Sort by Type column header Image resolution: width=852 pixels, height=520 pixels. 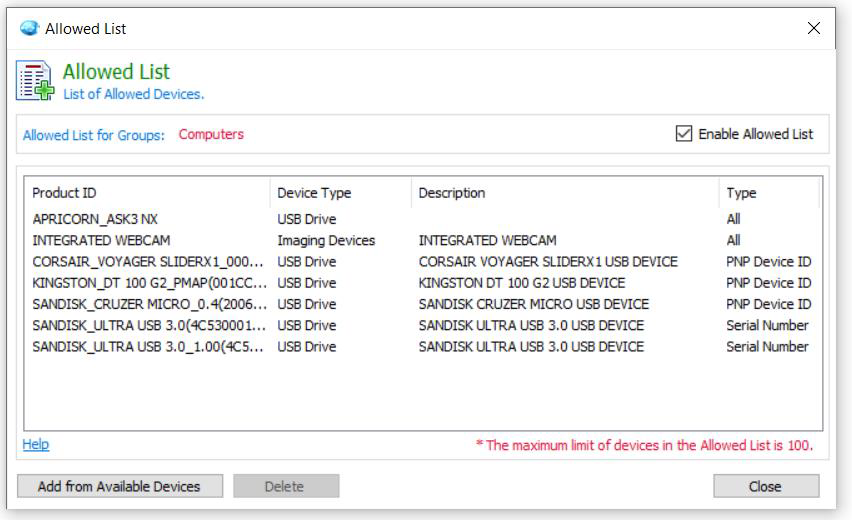coord(769,193)
